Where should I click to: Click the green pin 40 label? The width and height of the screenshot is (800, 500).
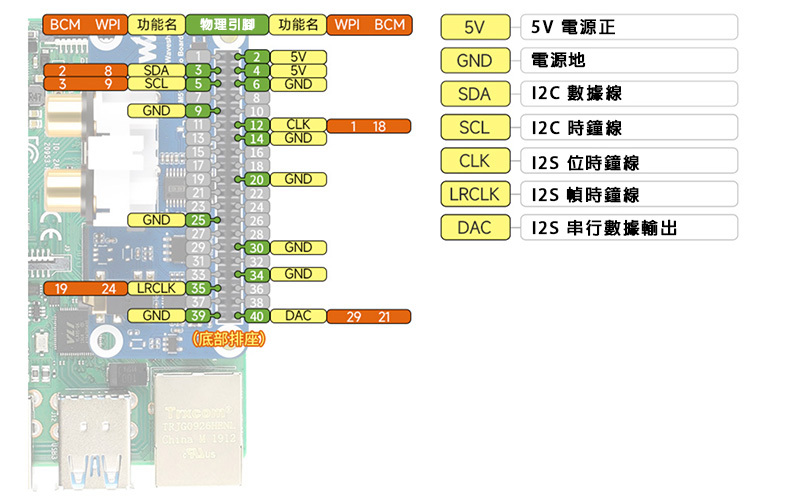click(257, 316)
